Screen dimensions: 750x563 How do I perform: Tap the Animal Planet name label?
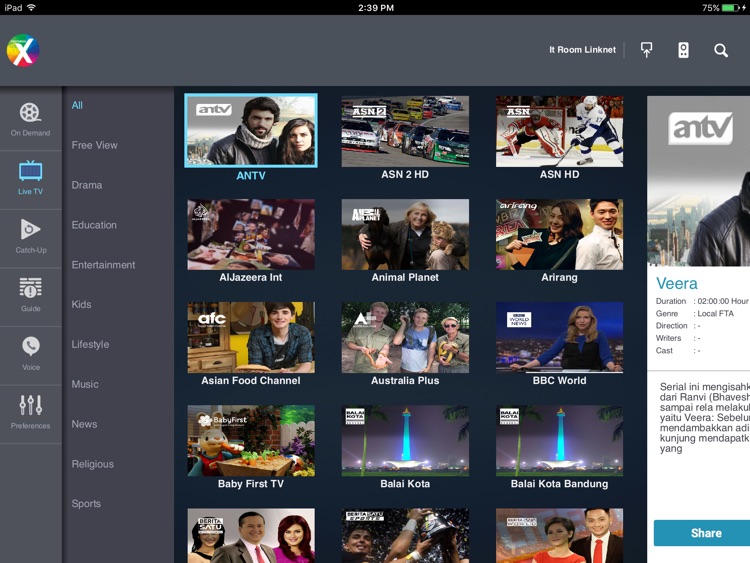(x=405, y=277)
